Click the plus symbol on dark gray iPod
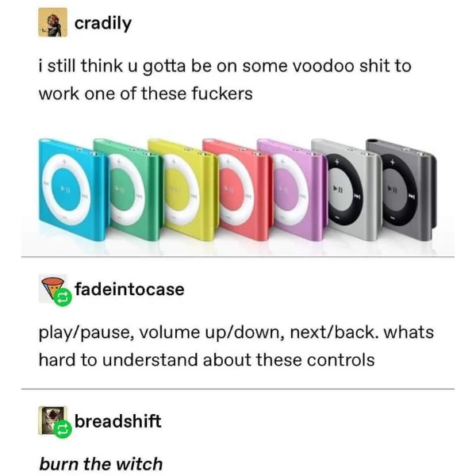Viewport: 476px width, 476px height. coord(393,163)
